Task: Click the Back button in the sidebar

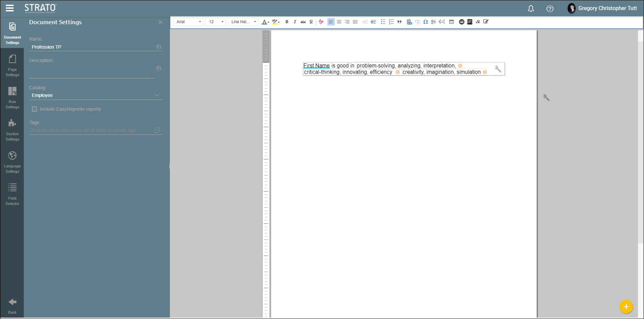Action: coord(12,306)
